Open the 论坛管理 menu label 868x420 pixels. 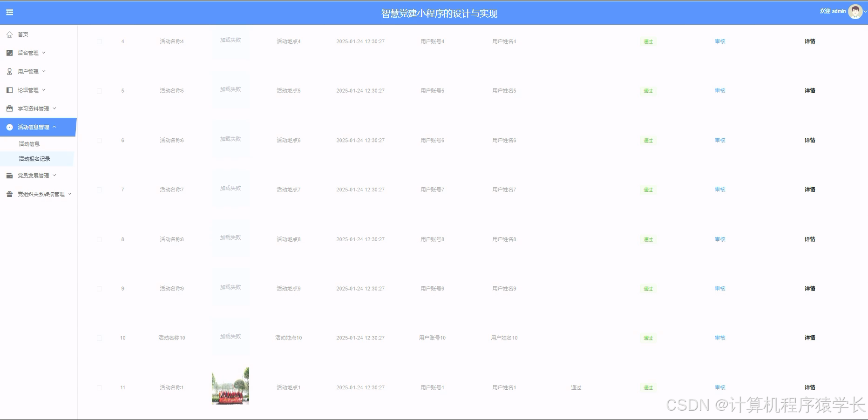click(x=28, y=90)
